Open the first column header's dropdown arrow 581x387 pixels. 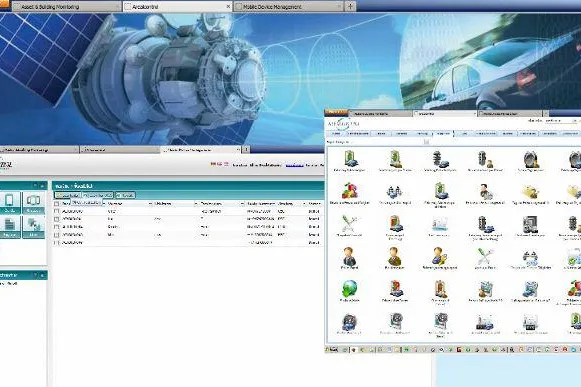tap(104, 204)
